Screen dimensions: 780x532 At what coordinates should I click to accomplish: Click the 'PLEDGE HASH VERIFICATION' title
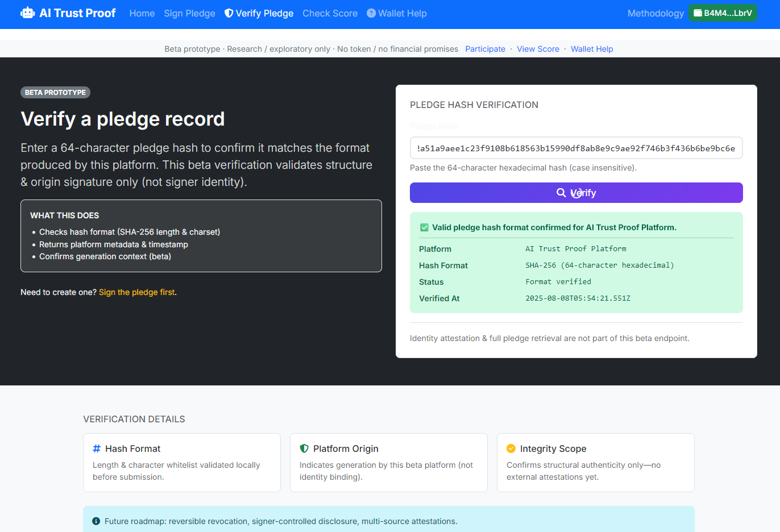point(474,105)
